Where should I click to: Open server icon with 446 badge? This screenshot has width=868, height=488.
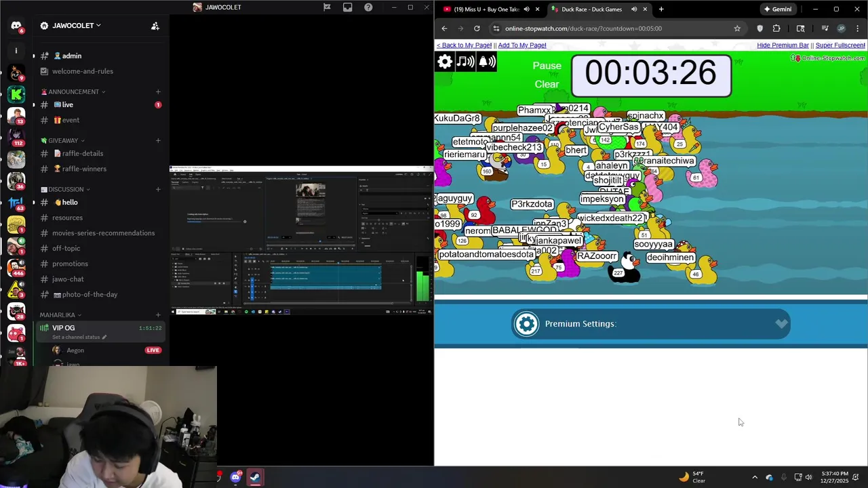tap(16, 266)
